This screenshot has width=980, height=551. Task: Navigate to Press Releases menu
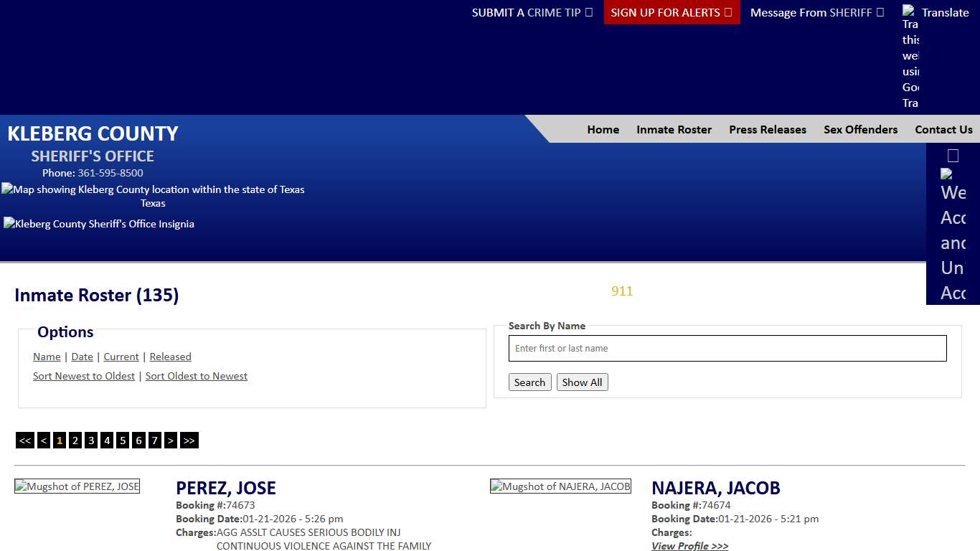tap(768, 130)
